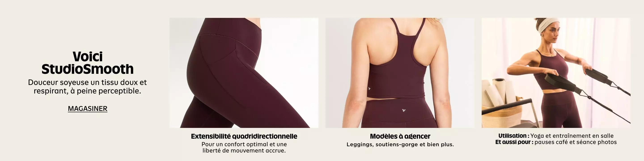Click the Voici StudioSmooth heading
Image resolution: width=644 pixels, height=161 pixels.
(x=87, y=63)
